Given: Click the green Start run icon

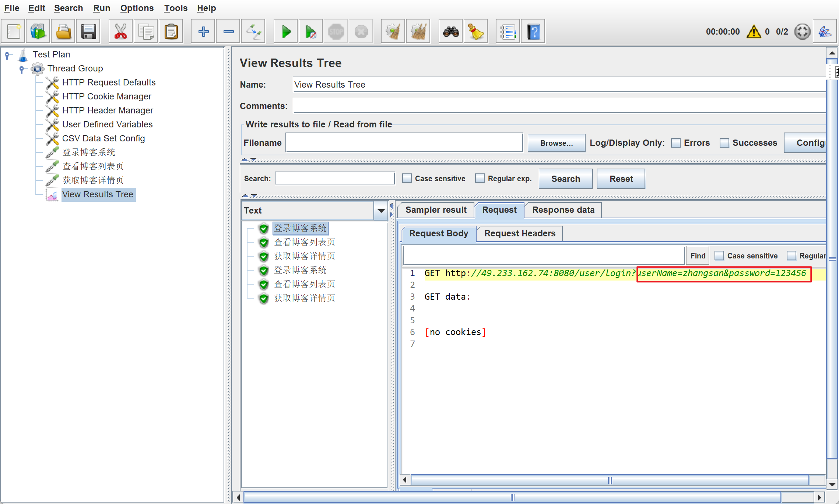Looking at the screenshot, I should (286, 32).
